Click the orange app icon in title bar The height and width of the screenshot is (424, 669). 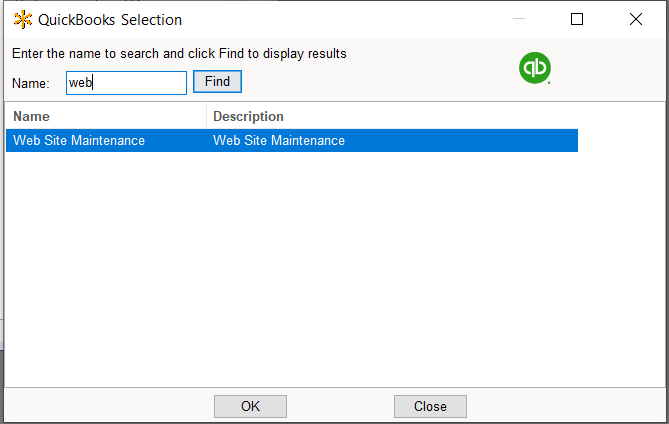pyautogui.click(x=22, y=19)
